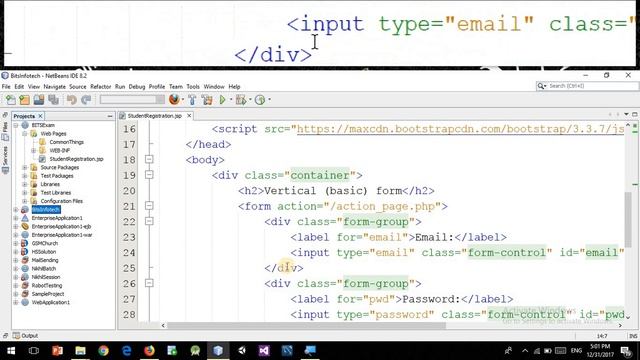The width and height of the screenshot is (640, 360).
Task: Click the empty configuration combo box in the toolbar
Action: click(132, 100)
